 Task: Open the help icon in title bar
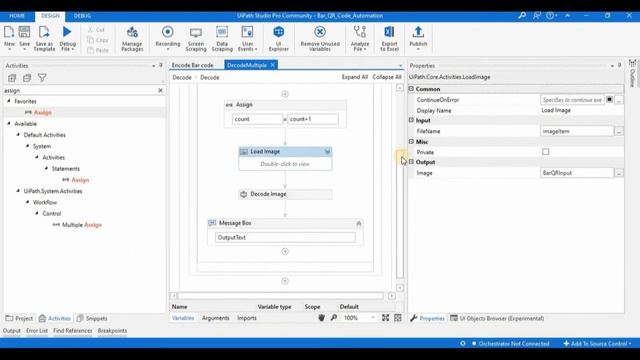tap(551, 16)
